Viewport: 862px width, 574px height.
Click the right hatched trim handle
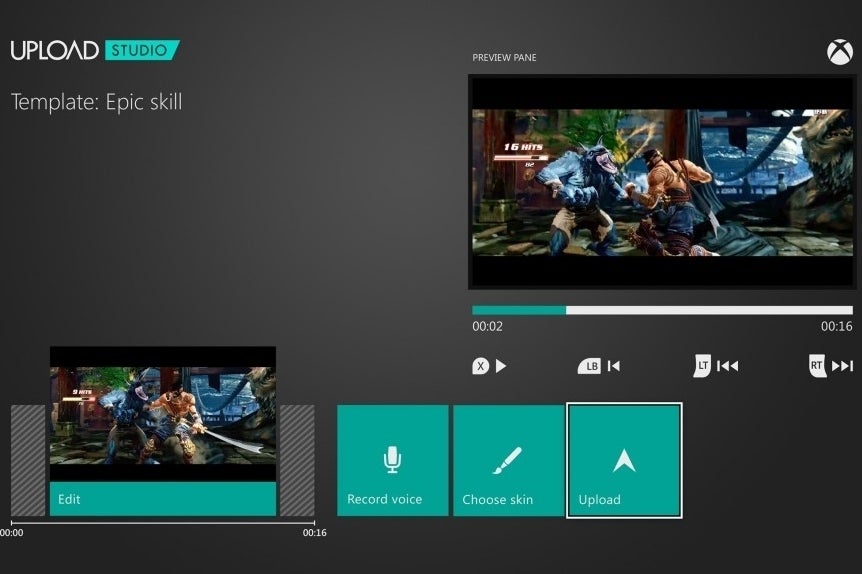(297, 461)
